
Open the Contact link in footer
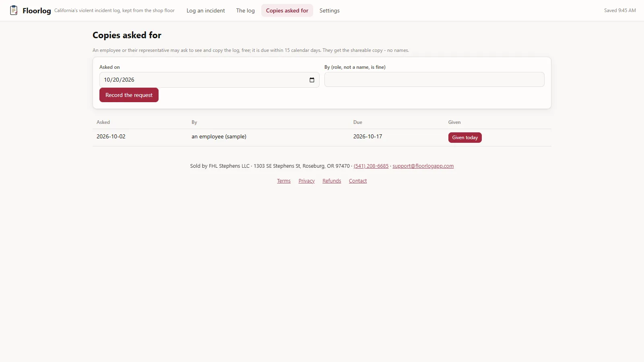point(358,181)
